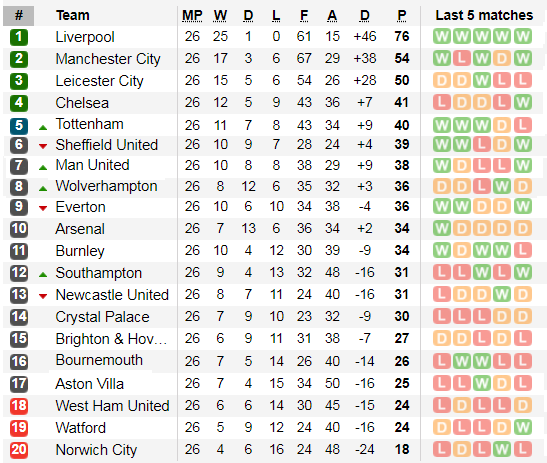This screenshot has width=547, height=463.
Task: Sort table by the MP column header
Action: pos(192,16)
